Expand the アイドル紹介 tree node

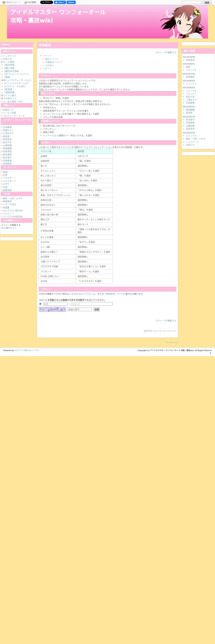2,95
